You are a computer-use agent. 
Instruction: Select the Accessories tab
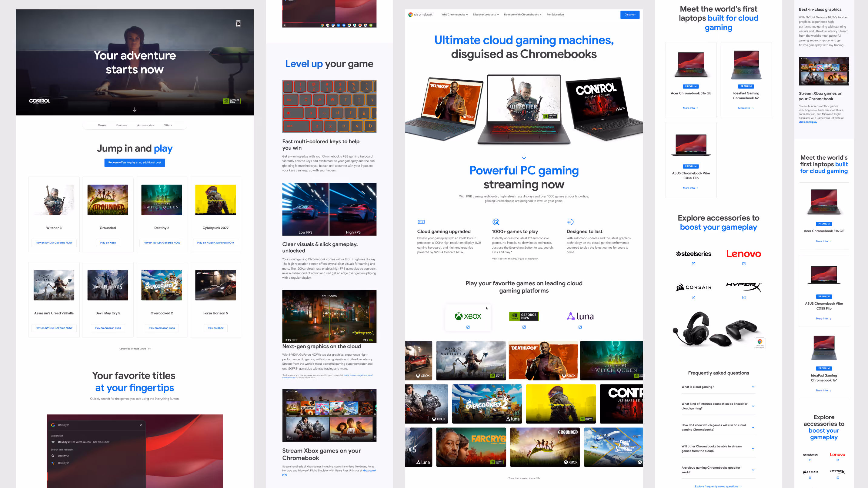coord(145,125)
